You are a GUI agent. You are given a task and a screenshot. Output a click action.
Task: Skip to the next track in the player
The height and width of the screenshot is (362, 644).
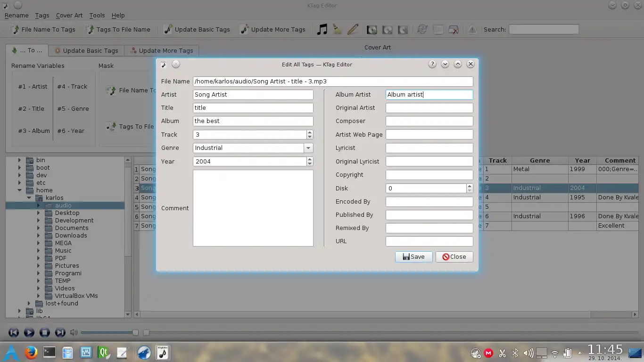[60, 332]
